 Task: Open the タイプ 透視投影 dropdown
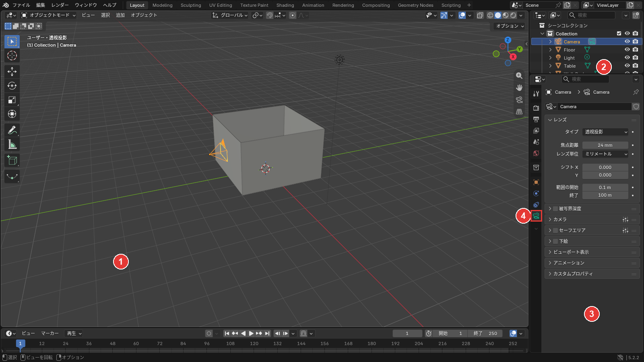605,132
